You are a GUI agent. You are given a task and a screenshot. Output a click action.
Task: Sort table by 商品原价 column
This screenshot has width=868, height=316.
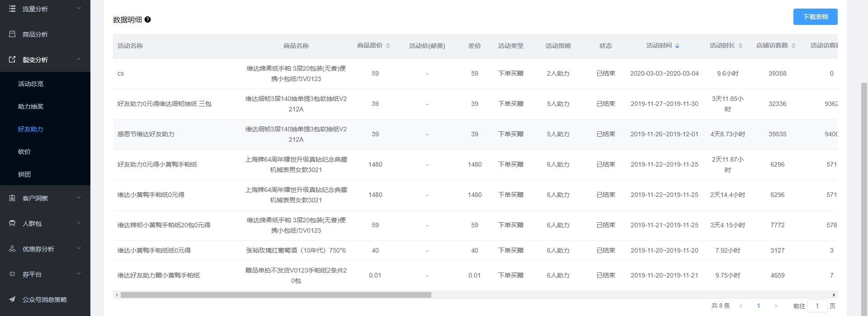387,46
